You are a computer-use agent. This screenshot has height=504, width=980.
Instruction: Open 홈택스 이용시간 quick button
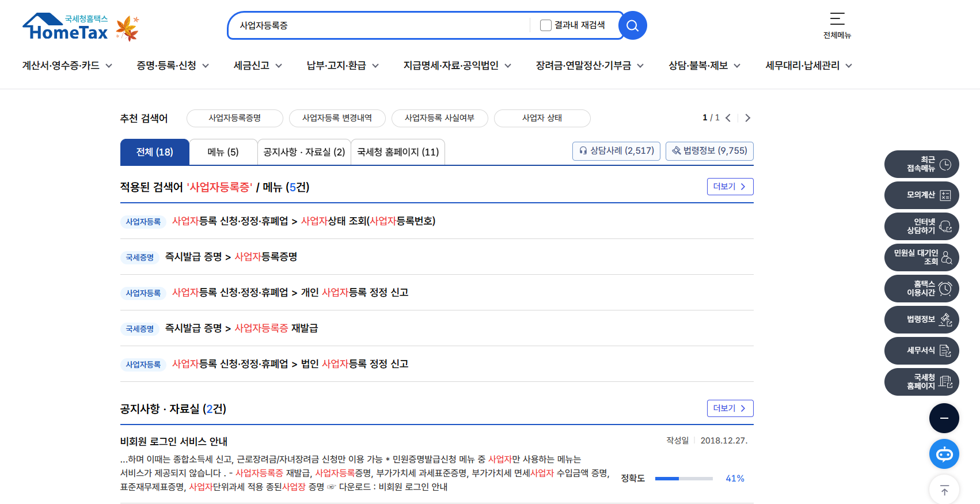921,289
